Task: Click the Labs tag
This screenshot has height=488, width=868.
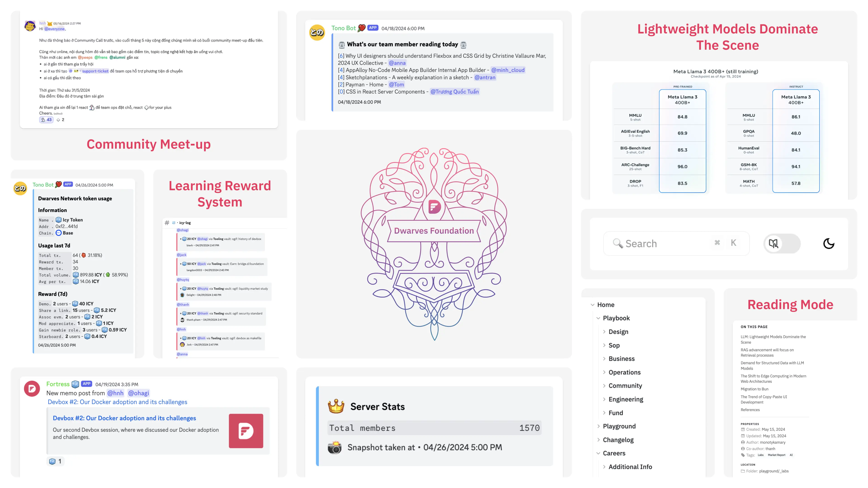Action: [760, 455]
